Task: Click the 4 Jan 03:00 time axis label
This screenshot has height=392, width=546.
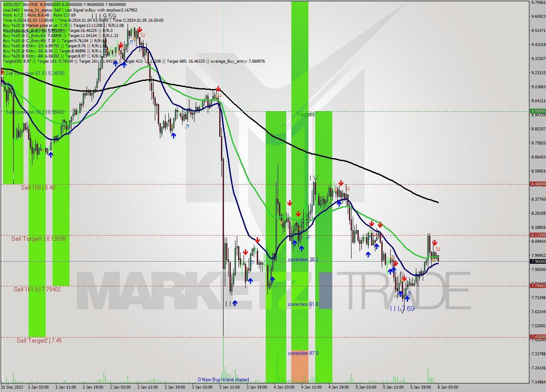Action: click(284, 388)
